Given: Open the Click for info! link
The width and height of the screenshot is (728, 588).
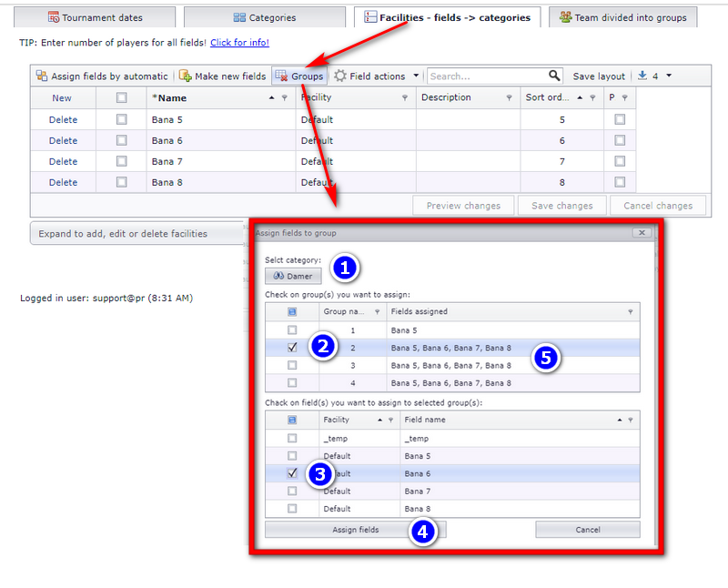Looking at the screenshot, I should (239, 42).
